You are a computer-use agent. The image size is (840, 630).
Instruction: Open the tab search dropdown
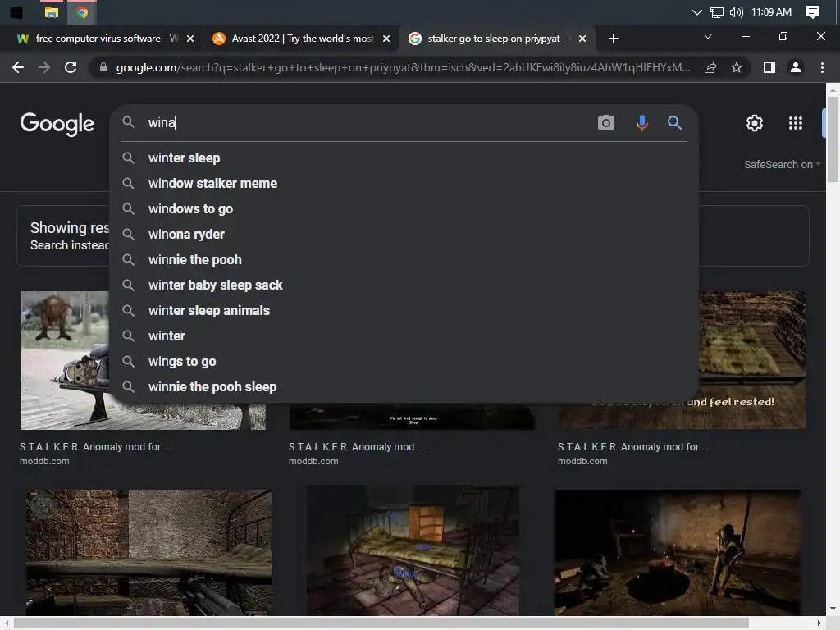[x=708, y=36]
